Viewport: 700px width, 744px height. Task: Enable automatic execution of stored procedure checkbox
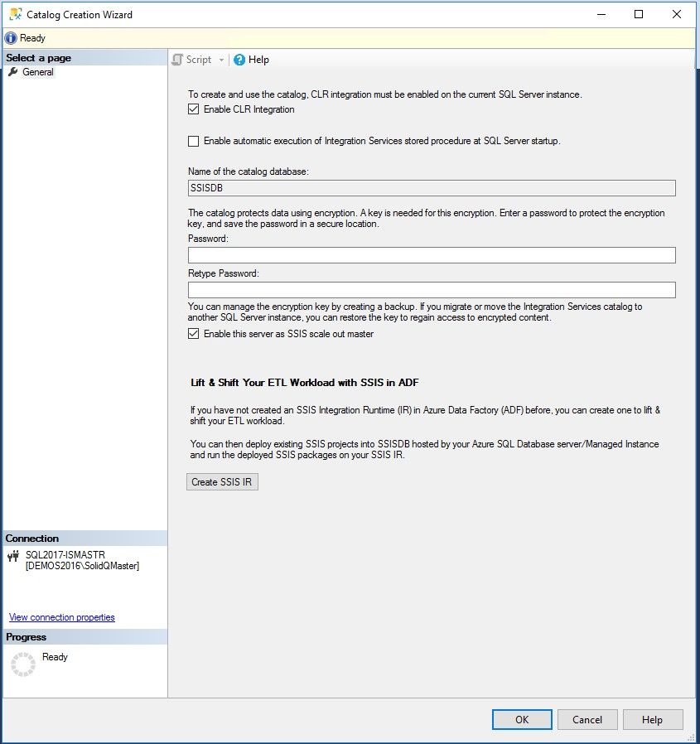click(x=194, y=141)
